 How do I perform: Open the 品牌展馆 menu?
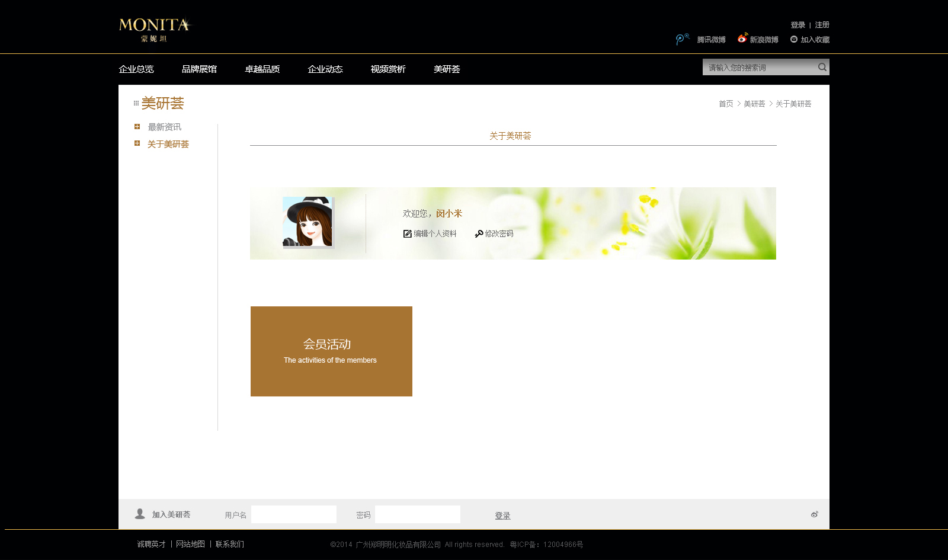pos(199,69)
